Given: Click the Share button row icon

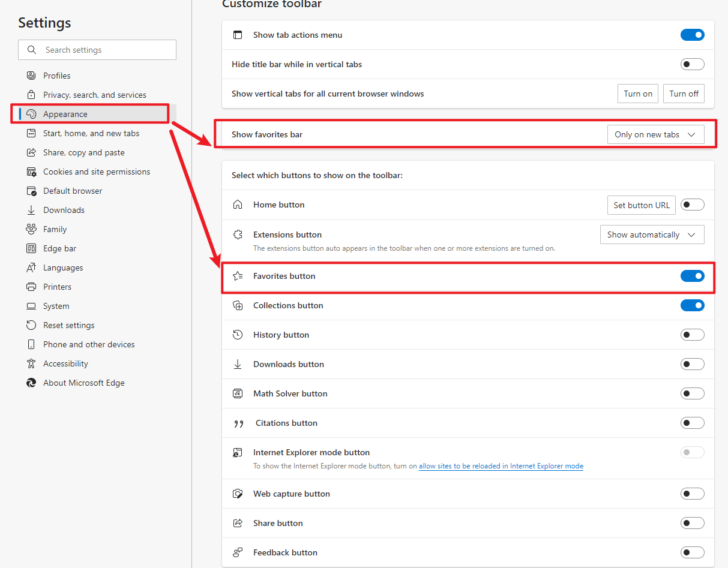Looking at the screenshot, I should coord(238,523).
